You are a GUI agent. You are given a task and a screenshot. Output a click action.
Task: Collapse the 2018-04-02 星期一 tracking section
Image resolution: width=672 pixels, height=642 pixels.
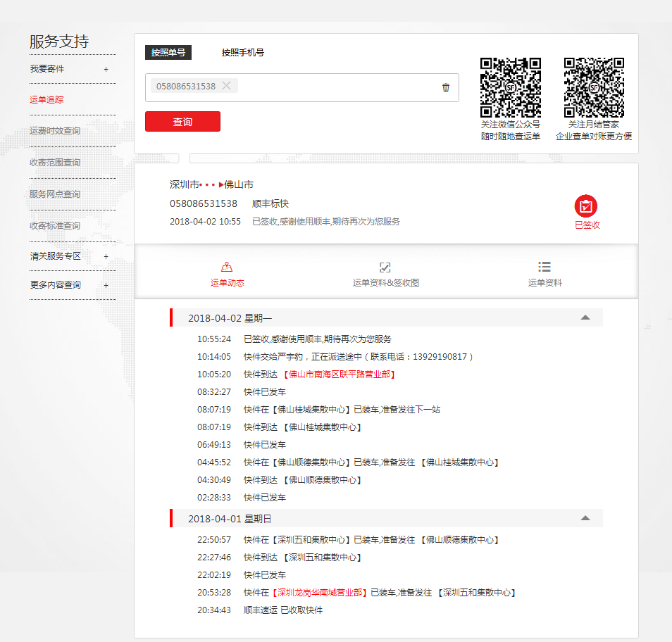(585, 317)
